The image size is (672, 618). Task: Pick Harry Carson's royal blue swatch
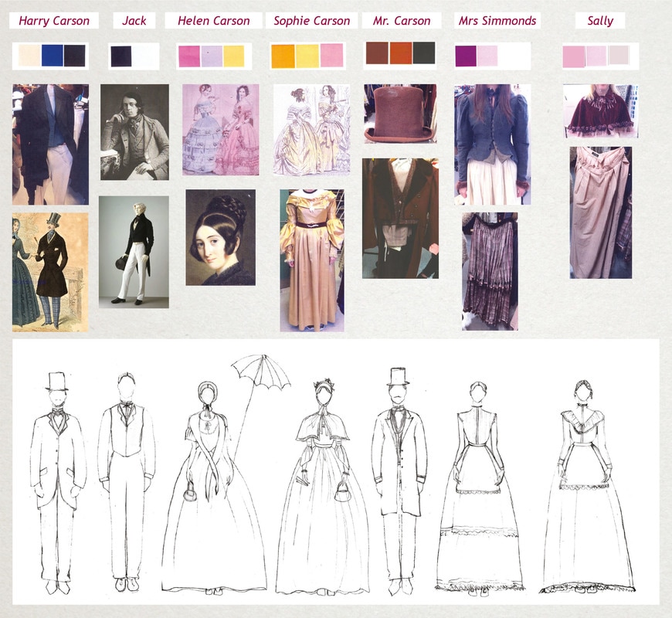tap(53, 56)
